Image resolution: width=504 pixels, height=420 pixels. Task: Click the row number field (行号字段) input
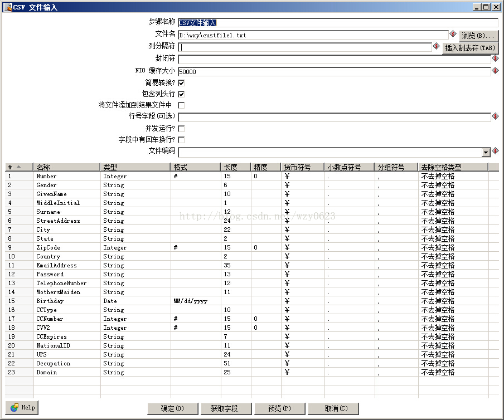coord(335,117)
